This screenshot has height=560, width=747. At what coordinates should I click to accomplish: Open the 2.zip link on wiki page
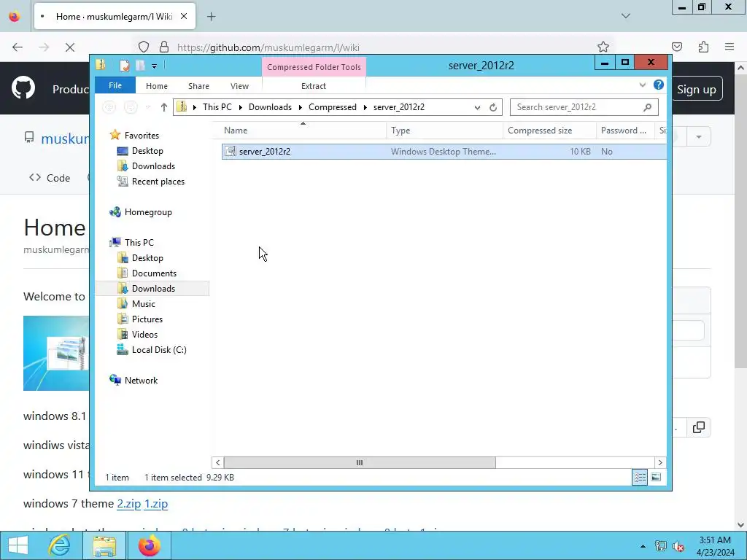coord(128,504)
